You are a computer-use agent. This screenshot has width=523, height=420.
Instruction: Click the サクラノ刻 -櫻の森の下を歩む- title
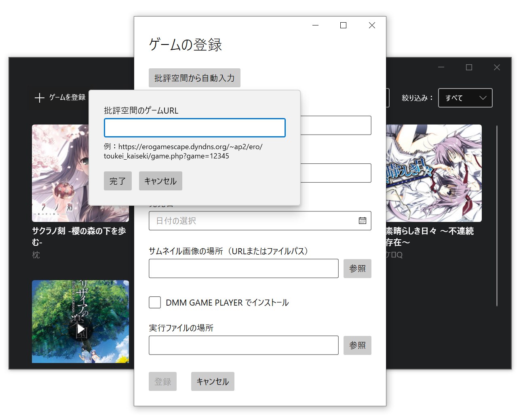(x=79, y=236)
